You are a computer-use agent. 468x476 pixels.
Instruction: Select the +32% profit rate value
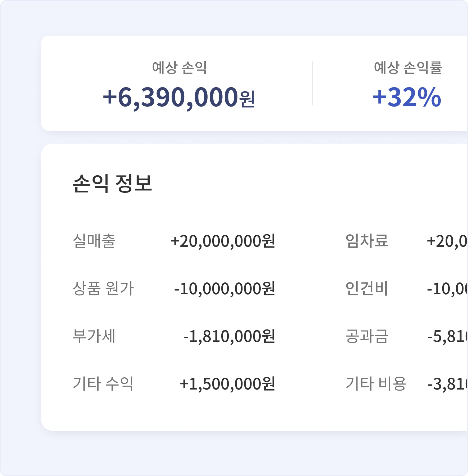pyautogui.click(x=407, y=97)
